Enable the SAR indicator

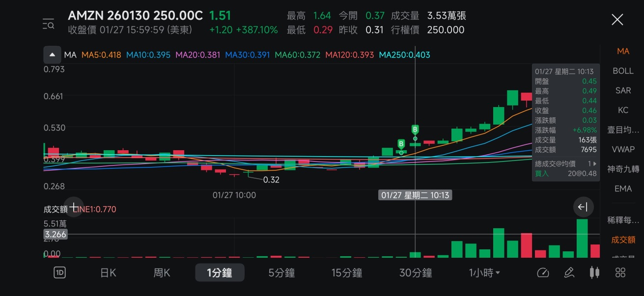623,90
